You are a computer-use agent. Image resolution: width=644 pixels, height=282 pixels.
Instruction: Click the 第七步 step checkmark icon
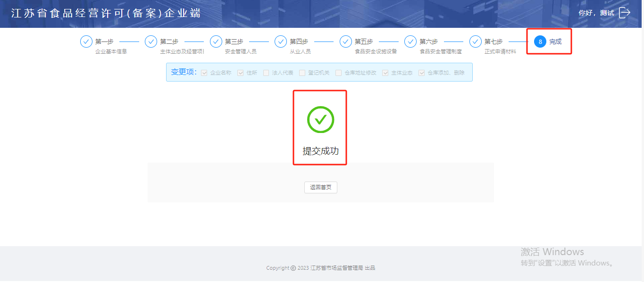pos(475,41)
